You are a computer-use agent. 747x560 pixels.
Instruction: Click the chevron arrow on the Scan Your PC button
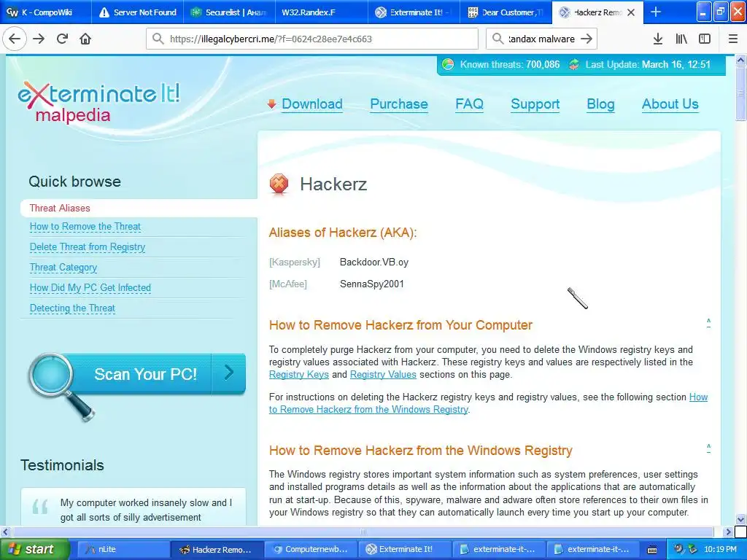pyautogui.click(x=228, y=373)
